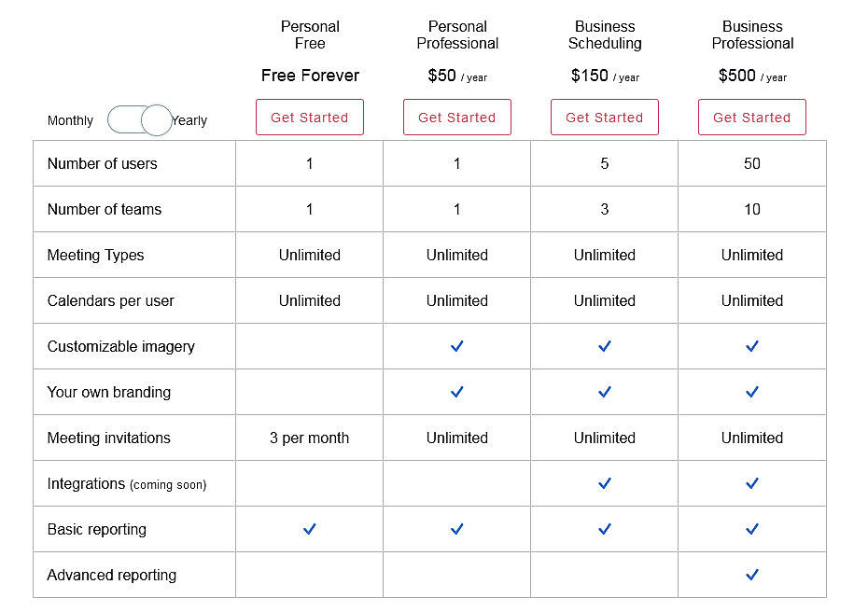Click the Monthly label next to the toggle
Image resolution: width=868 pixels, height=612 pixels.
pos(70,120)
